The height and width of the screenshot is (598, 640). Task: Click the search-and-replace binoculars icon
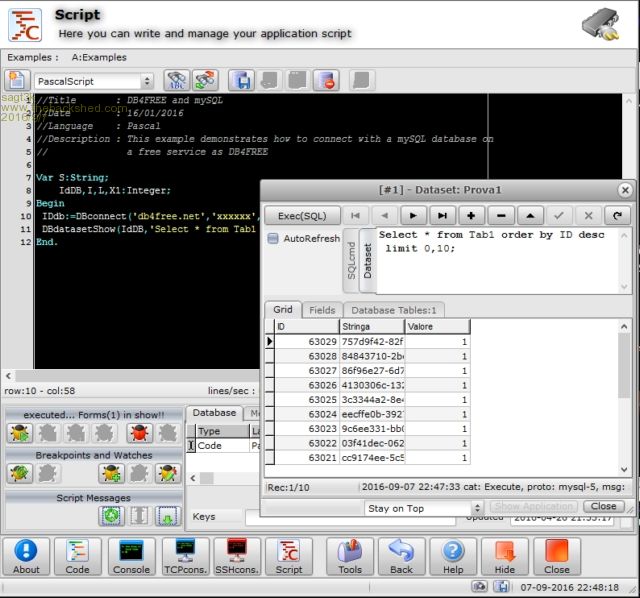(205, 81)
